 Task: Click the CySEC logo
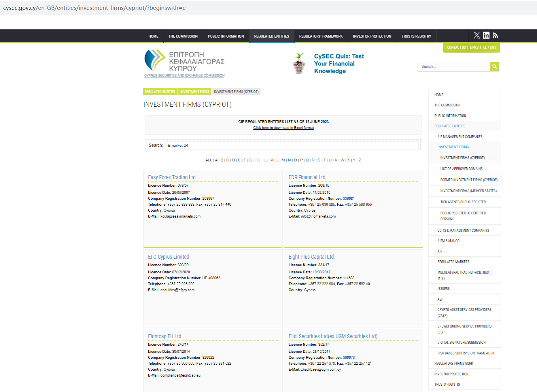(184, 63)
